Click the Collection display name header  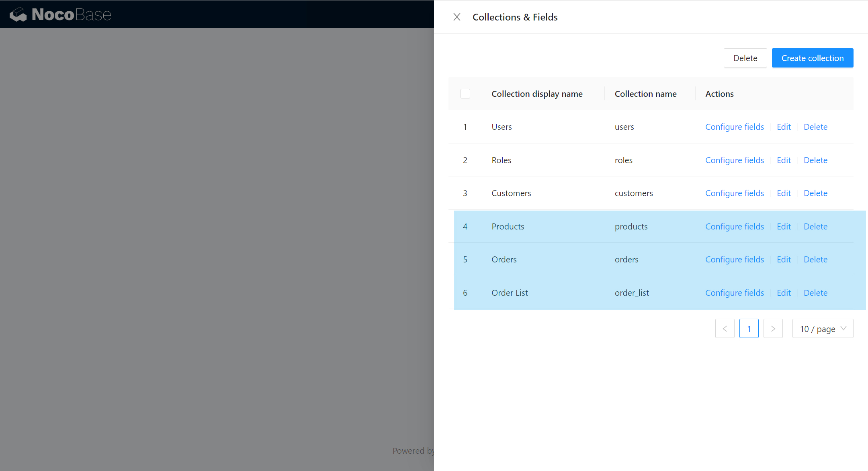[537, 94]
